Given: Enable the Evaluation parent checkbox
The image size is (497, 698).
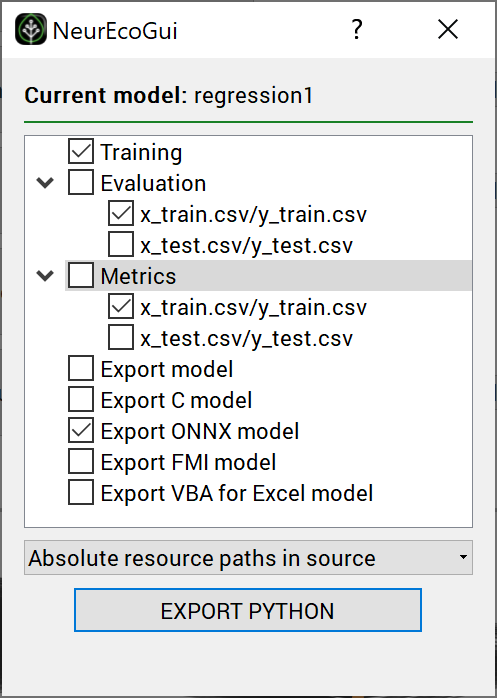Looking at the screenshot, I should (x=81, y=182).
